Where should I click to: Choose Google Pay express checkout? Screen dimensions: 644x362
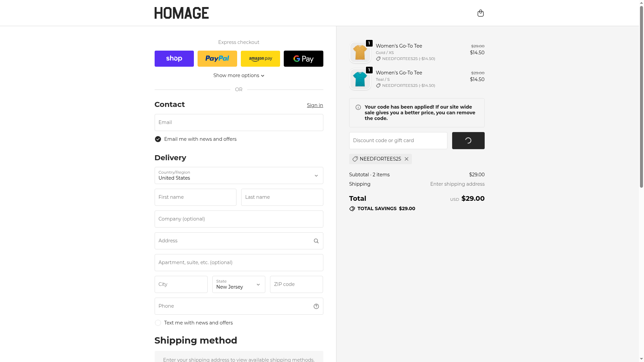tap(303, 59)
